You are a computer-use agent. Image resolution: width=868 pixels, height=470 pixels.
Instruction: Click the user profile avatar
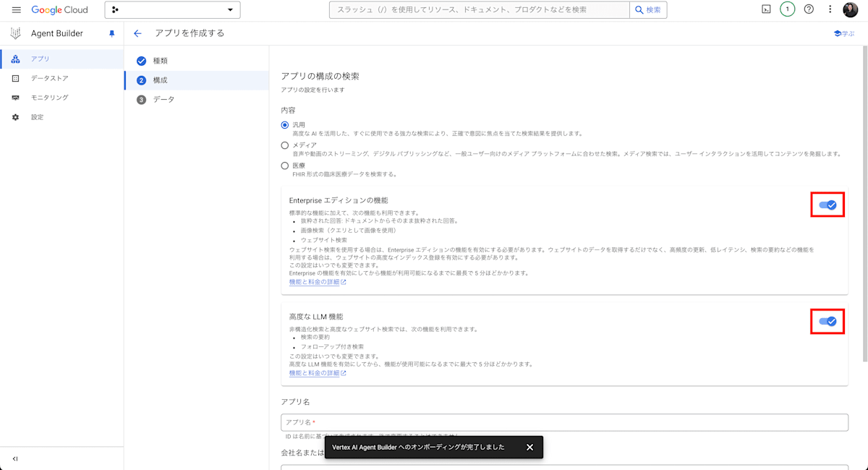[x=851, y=9]
